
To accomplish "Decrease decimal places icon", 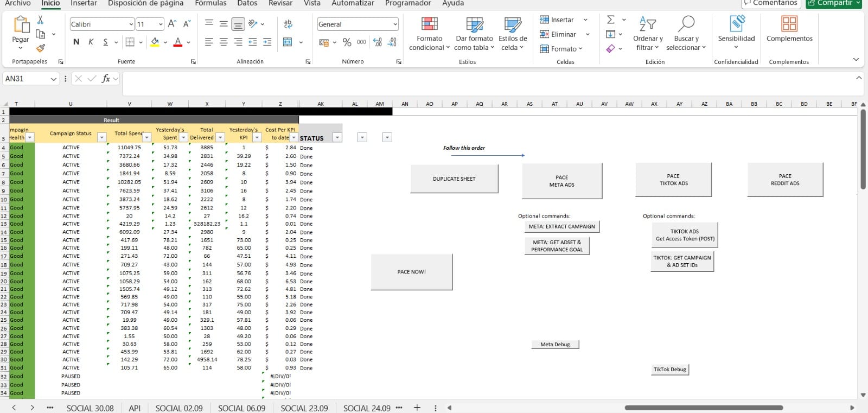I will [392, 42].
